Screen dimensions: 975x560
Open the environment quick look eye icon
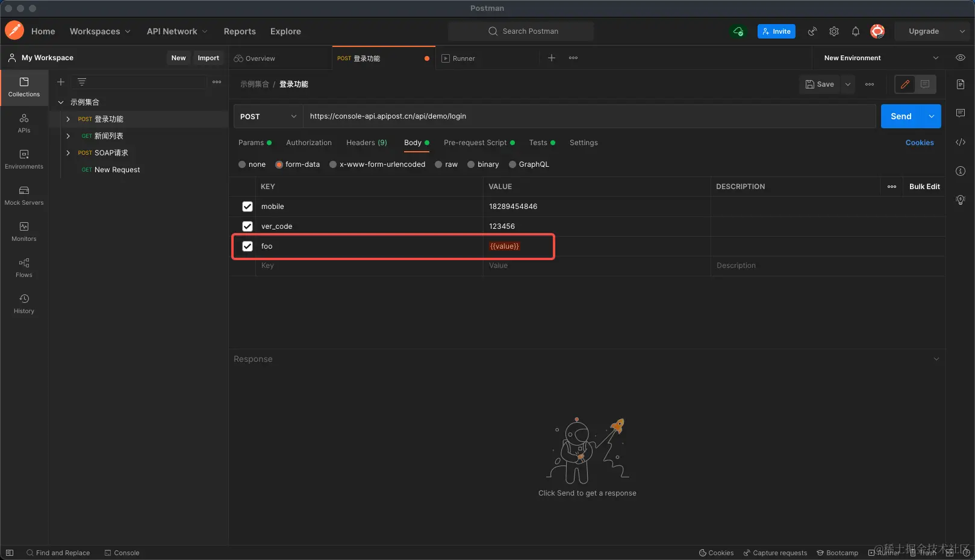961,58
